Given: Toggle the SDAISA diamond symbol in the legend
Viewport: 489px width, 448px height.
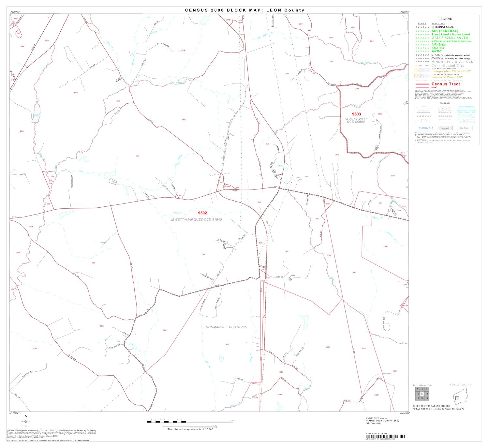Looking at the screenshot, I should (422, 48).
